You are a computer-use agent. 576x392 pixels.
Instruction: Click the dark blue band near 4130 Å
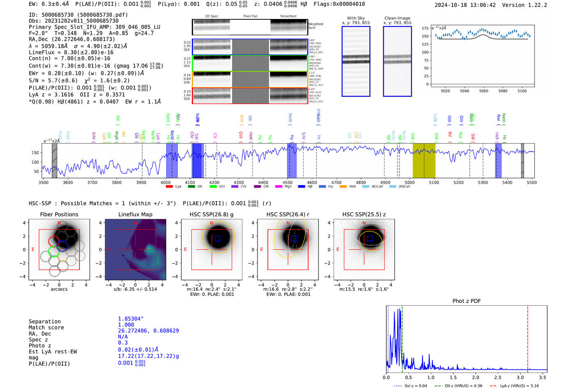[197, 160]
